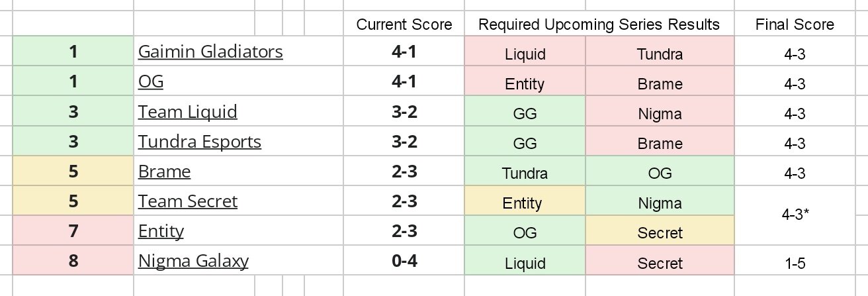Select the green Tundra cell in Brame's row
Image resolution: width=868 pixels, height=296 pixels.
[525, 173]
